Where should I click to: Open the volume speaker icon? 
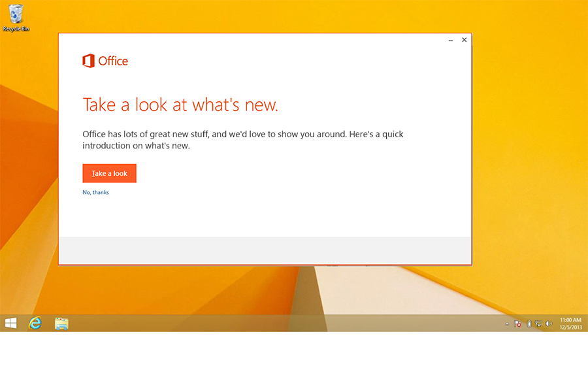(549, 324)
